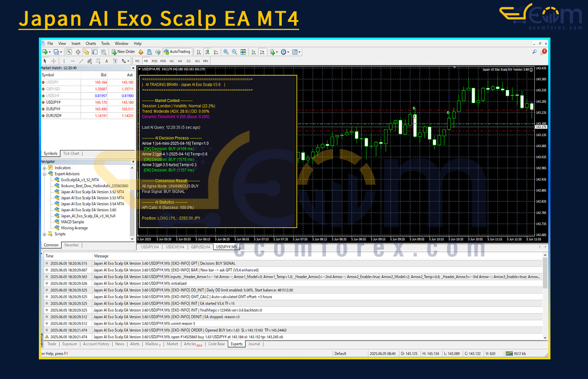Open the MetaEditor book icon
Image resolution: width=588 pixels, height=379 pixels.
(141, 52)
